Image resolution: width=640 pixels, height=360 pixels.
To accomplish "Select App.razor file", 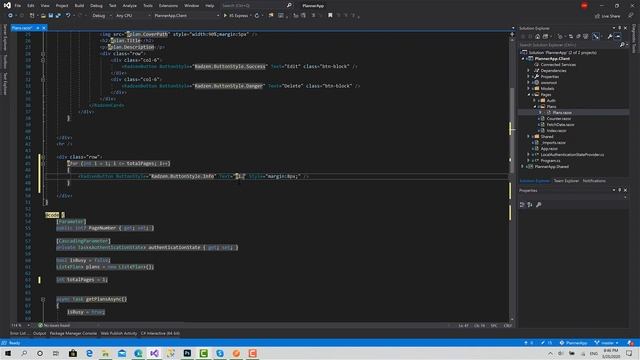I will click(x=549, y=149).
